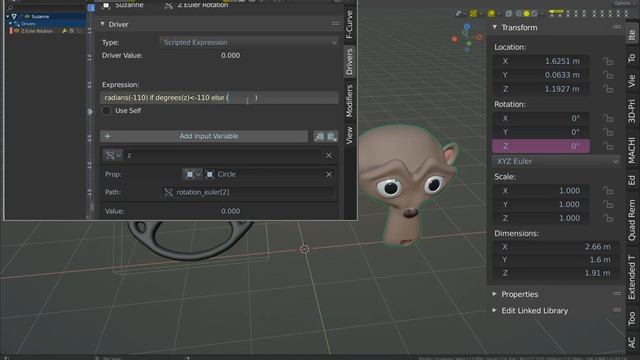The width and height of the screenshot is (640, 360).
Task: Click Location Y value 0.0633 m
Action: coord(541,75)
